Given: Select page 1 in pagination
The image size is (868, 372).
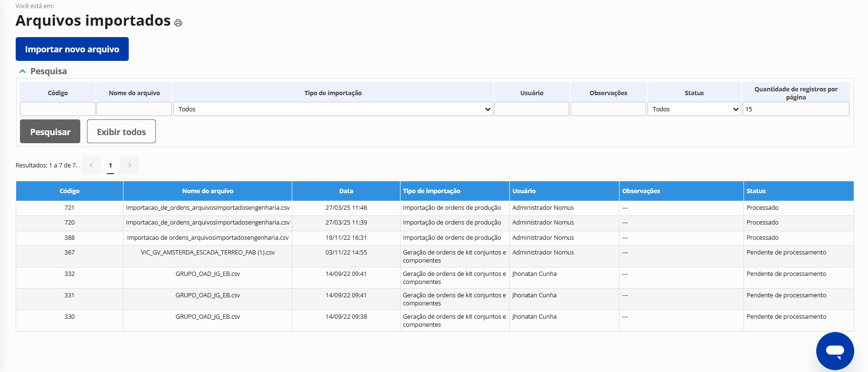Looking at the screenshot, I should [110, 165].
